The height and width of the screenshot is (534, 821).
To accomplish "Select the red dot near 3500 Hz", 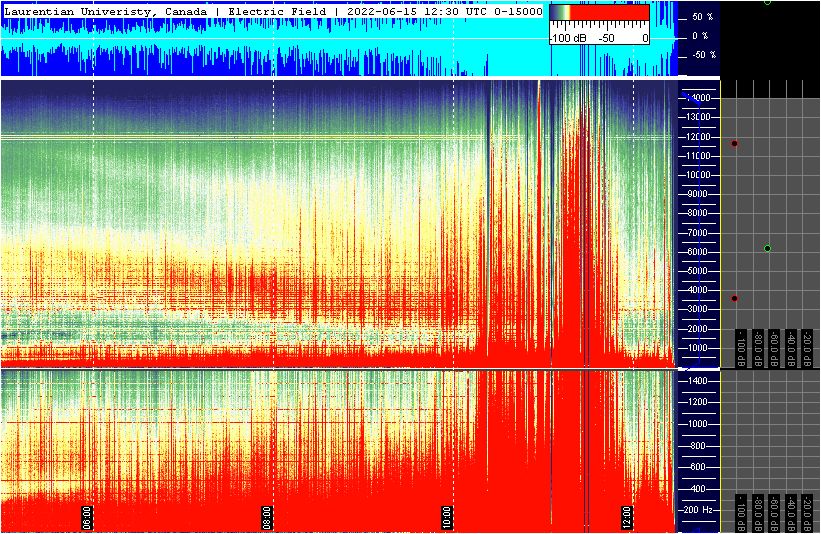I will click(x=735, y=298).
